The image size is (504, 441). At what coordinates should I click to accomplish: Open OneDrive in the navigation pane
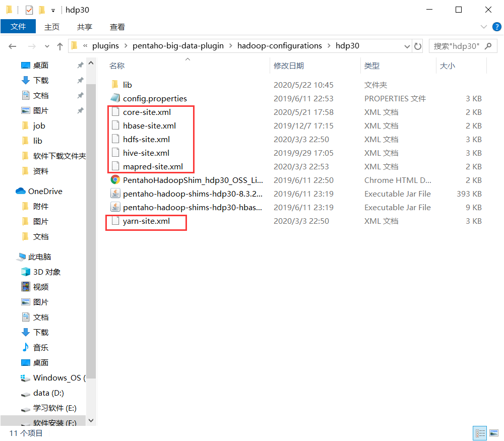45,191
